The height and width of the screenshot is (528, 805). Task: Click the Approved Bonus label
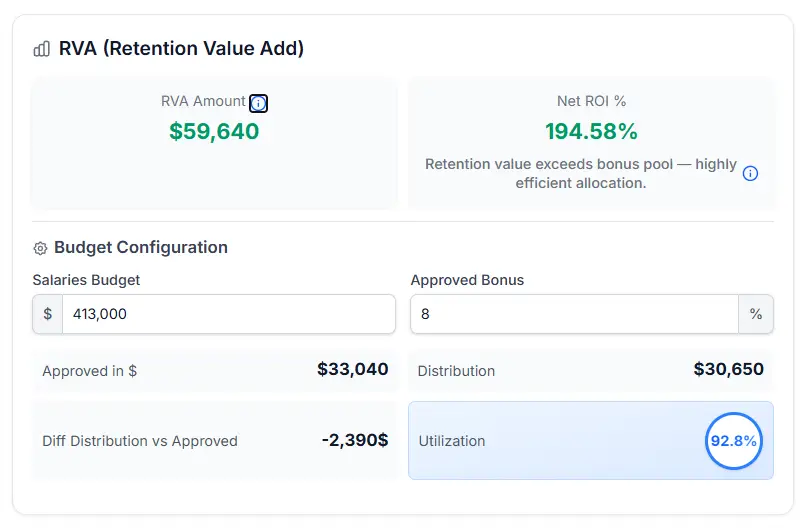[467, 280]
